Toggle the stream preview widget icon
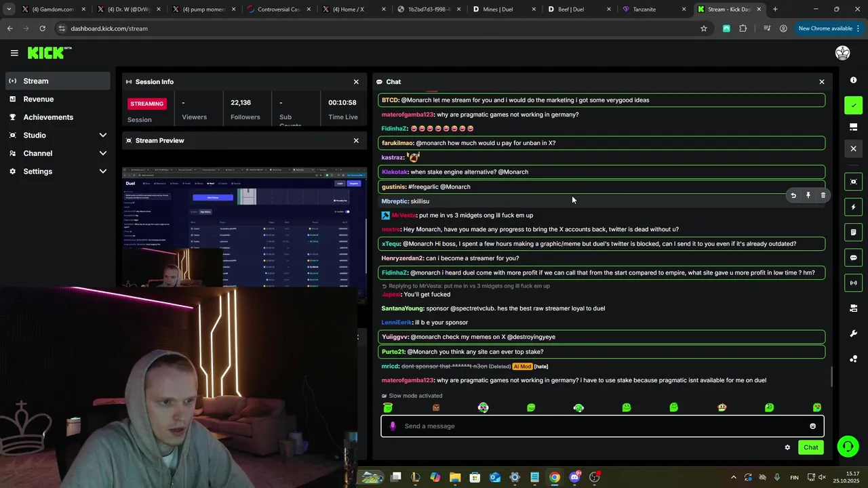 pos(854,182)
